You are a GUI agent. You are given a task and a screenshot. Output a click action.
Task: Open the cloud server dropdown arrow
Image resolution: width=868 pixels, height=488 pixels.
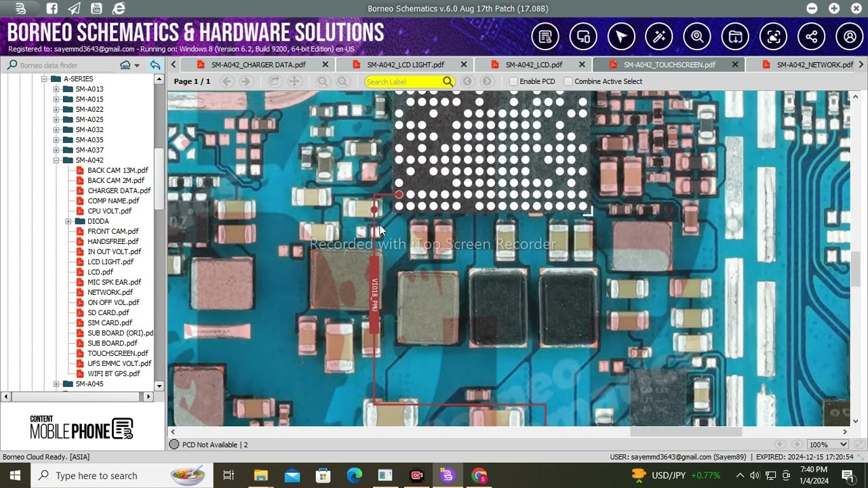(137, 65)
